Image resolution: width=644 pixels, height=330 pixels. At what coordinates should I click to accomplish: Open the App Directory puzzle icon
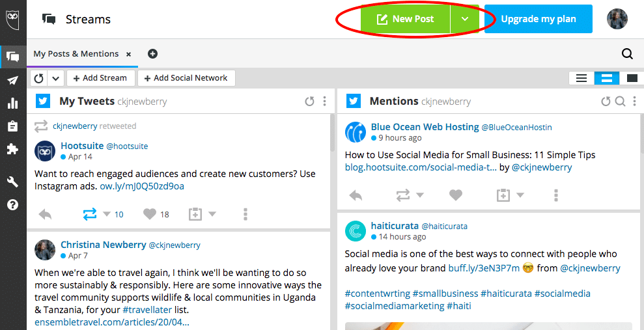pyautogui.click(x=12, y=148)
